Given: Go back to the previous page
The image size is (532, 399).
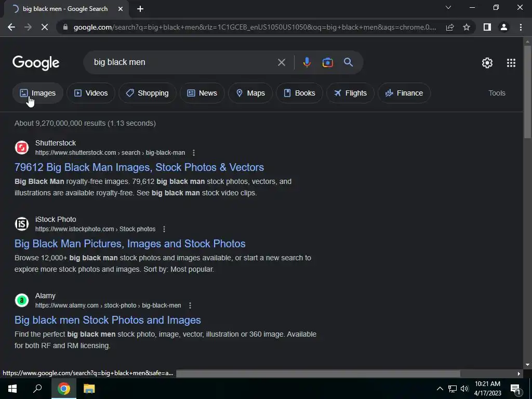Looking at the screenshot, I should click(x=11, y=27).
